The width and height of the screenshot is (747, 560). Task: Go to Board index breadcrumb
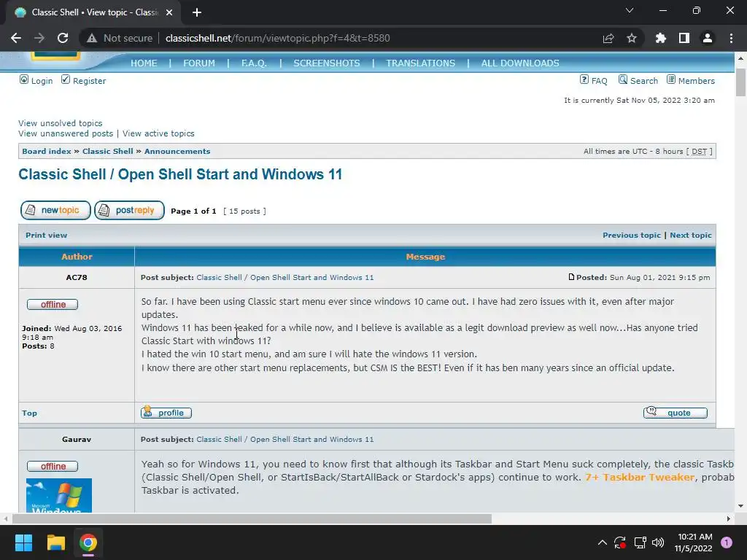click(47, 151)
